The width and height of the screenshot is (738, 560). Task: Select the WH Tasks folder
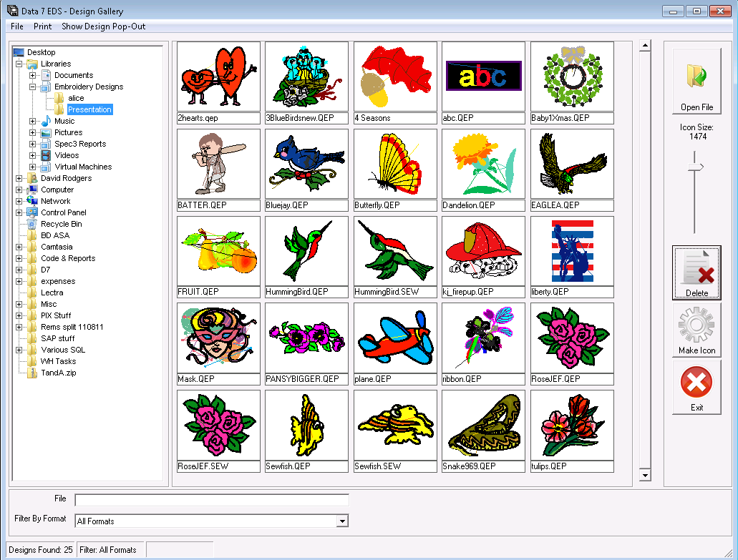pyautogui.click(x=58, y=361)
